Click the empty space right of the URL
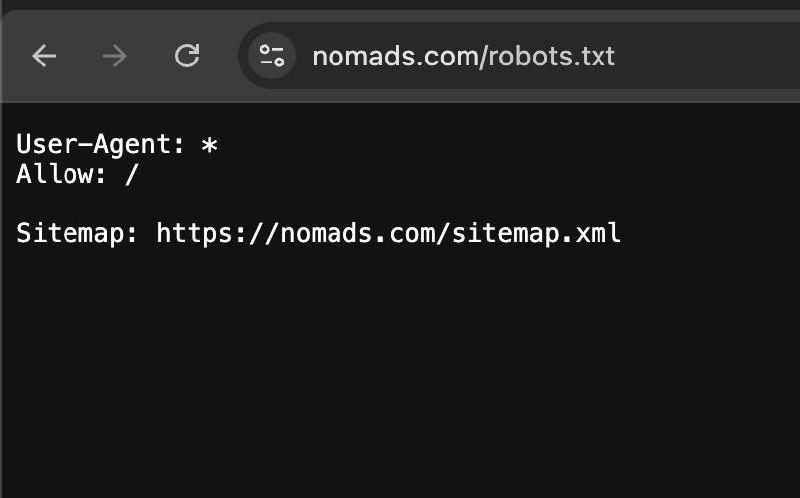Screen dimensions: 800x498 click(x=709, y=56)
